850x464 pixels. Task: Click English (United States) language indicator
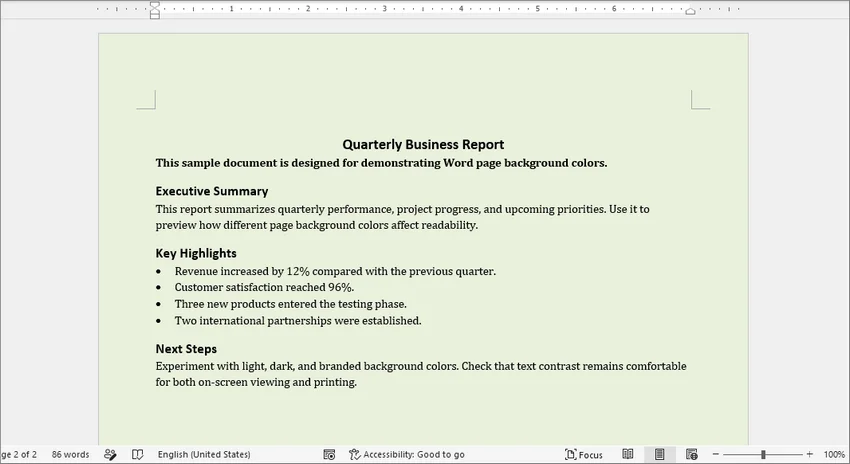click(204, 454)
